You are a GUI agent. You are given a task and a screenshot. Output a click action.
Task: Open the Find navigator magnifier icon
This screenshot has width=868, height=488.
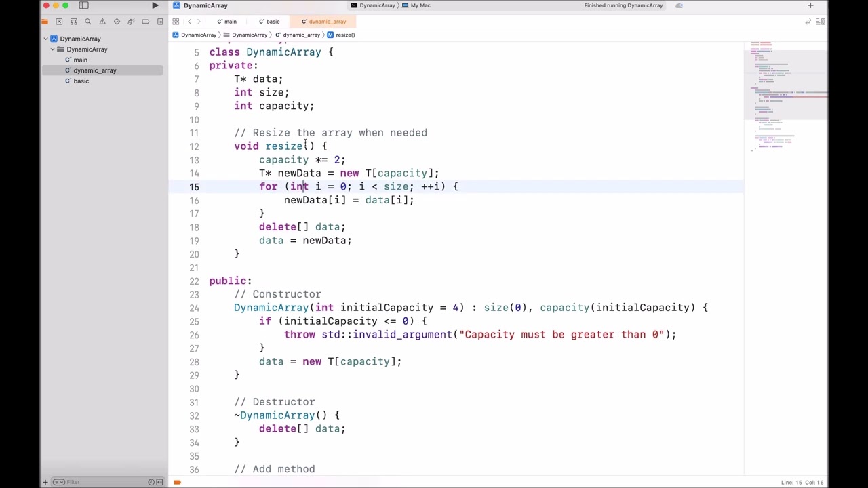tap(87, 22)
